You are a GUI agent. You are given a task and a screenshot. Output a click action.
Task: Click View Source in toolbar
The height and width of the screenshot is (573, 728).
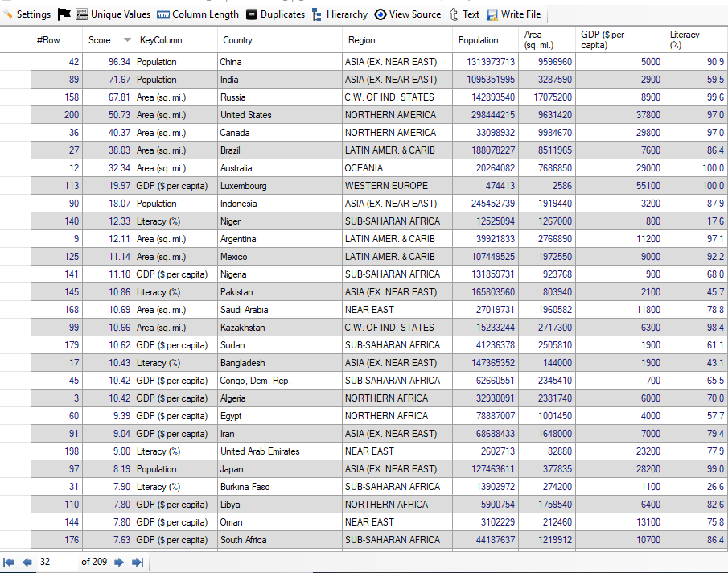[408, 14]
